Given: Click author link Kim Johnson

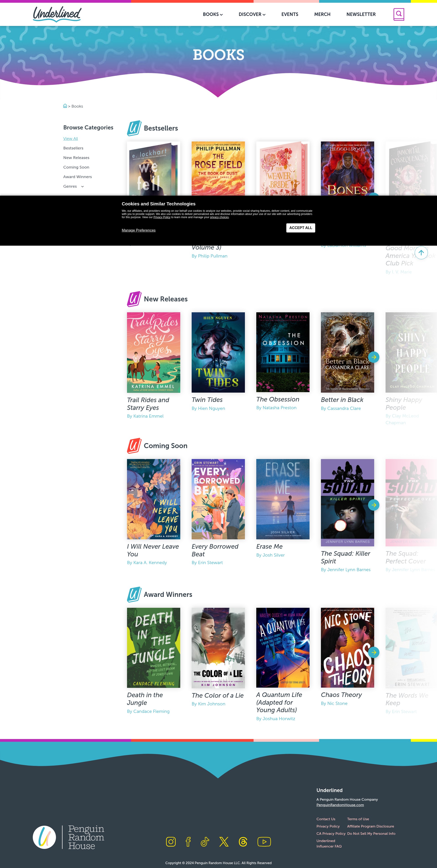Looking at the screenshot, I should coord(211,704).
